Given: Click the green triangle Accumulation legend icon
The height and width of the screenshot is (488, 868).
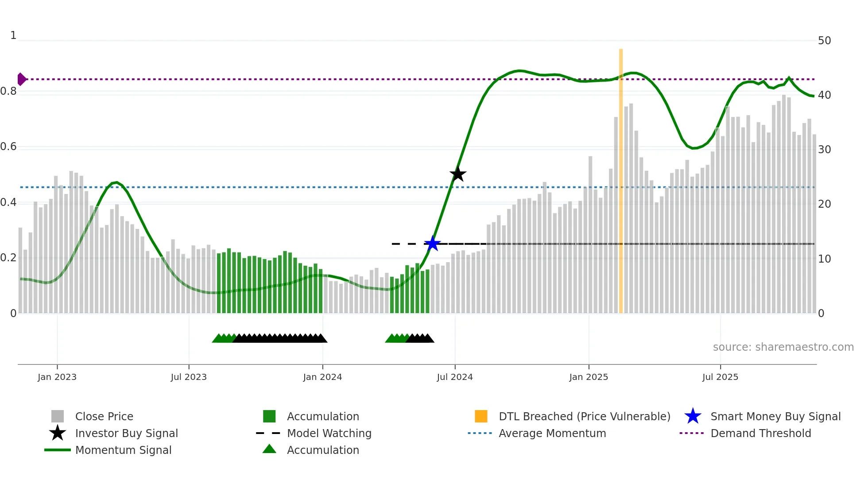Looking at the screenshot, I should pyautogui.click(x=269, y=449).
